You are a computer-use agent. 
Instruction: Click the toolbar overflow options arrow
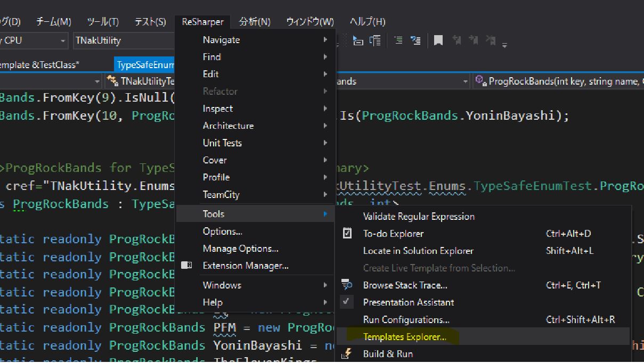(504, 45)
